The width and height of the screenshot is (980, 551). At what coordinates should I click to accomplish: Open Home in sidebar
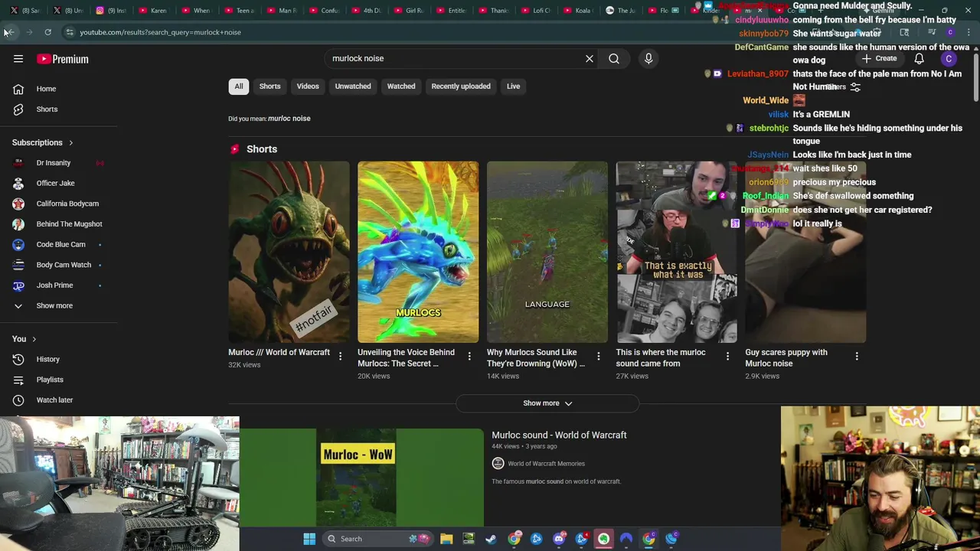46,89
